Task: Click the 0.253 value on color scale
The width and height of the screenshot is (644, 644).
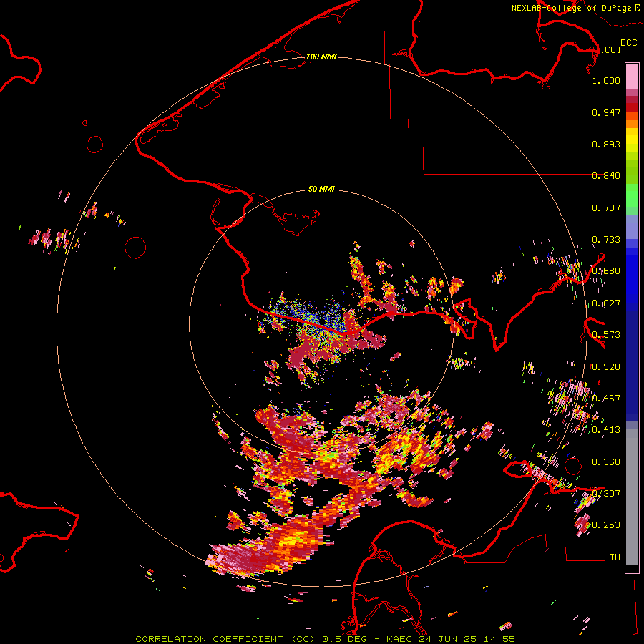Action: [x=606, y=525]
